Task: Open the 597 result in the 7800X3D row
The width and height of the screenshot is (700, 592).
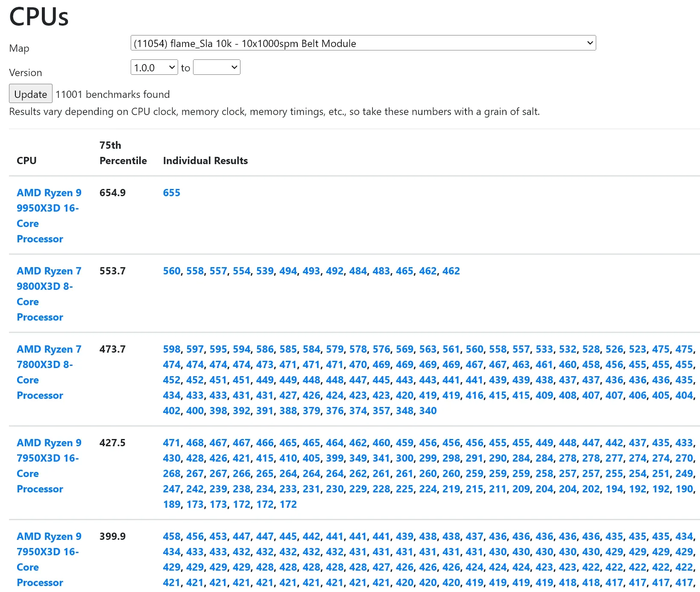Action: click(x=195, y=349)
